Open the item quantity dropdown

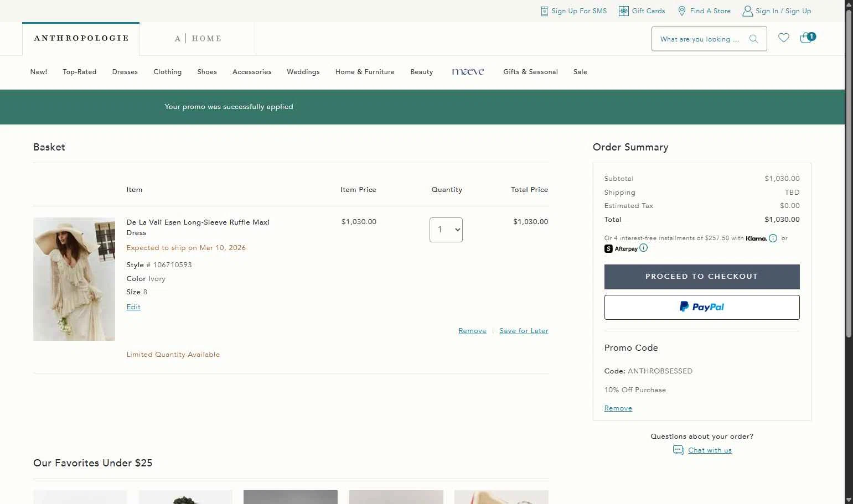(446, 230)
